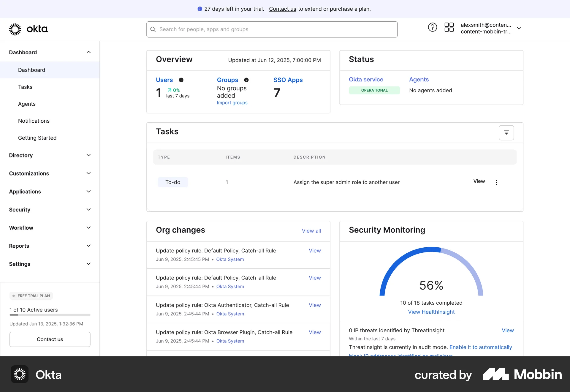The height and width of the screenshot is (392, 570).
Task: Open Import groups link
Action: pos(232,103)
